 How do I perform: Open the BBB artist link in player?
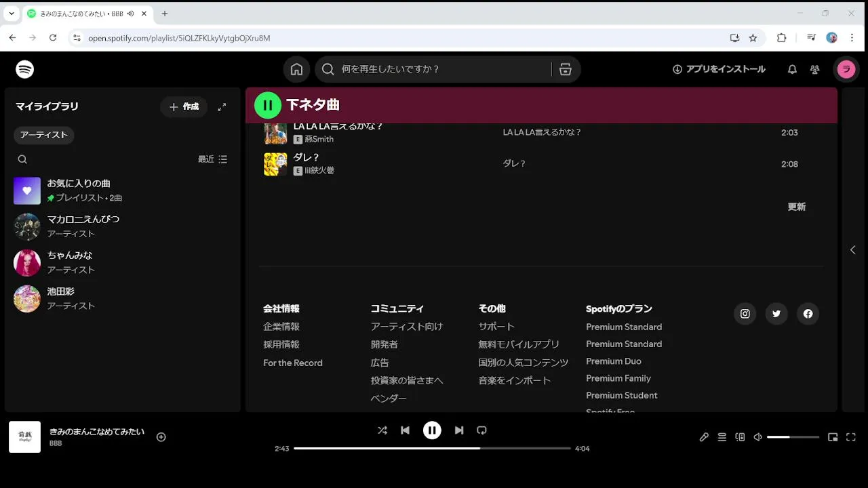(x=56, y=443)
